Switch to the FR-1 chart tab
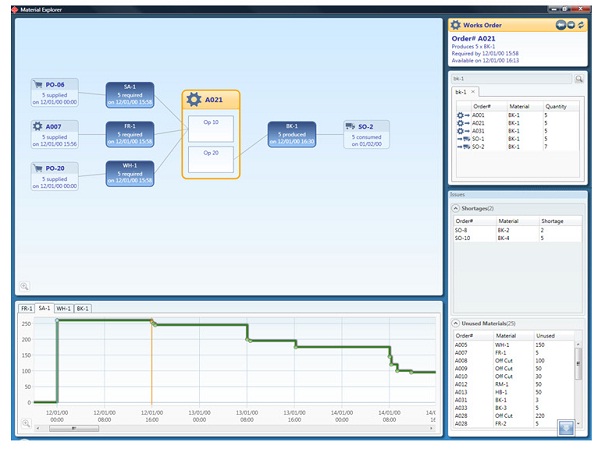Viewport: 606px width, 450px height. click(27, 308)
